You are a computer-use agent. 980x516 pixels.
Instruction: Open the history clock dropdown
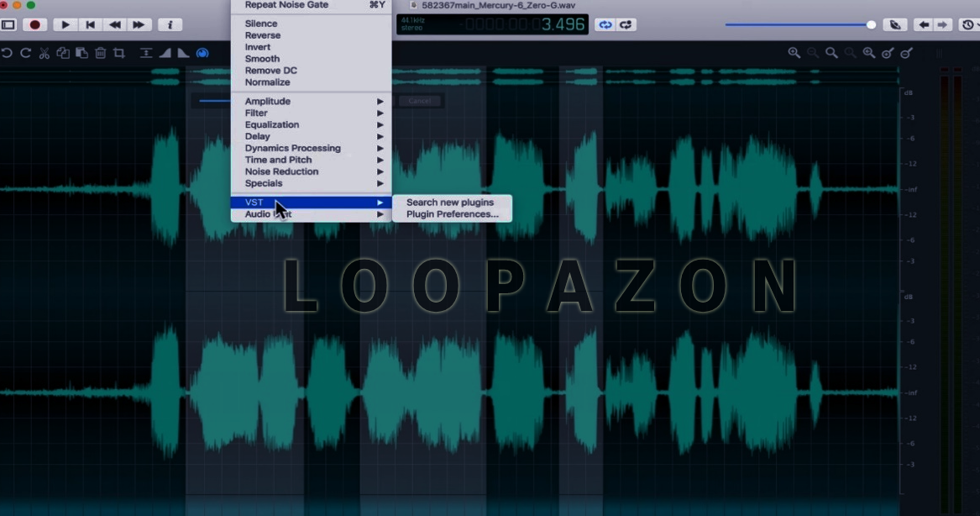click(968, 25)
